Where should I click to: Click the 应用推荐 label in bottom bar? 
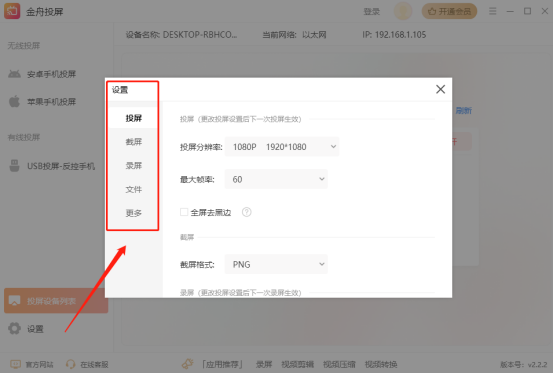[223, 364]
